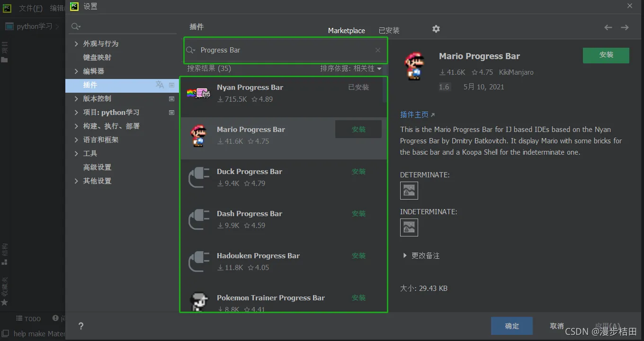The image size is (644, 341).
Task: Install Dash Progress Bar
Action: [358, 213]
